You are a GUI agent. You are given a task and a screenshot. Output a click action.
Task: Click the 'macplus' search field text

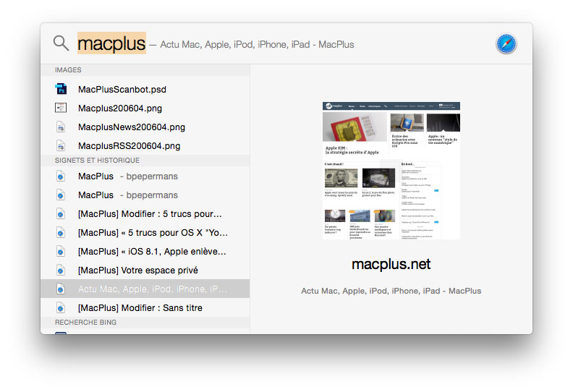coord(111,43)
